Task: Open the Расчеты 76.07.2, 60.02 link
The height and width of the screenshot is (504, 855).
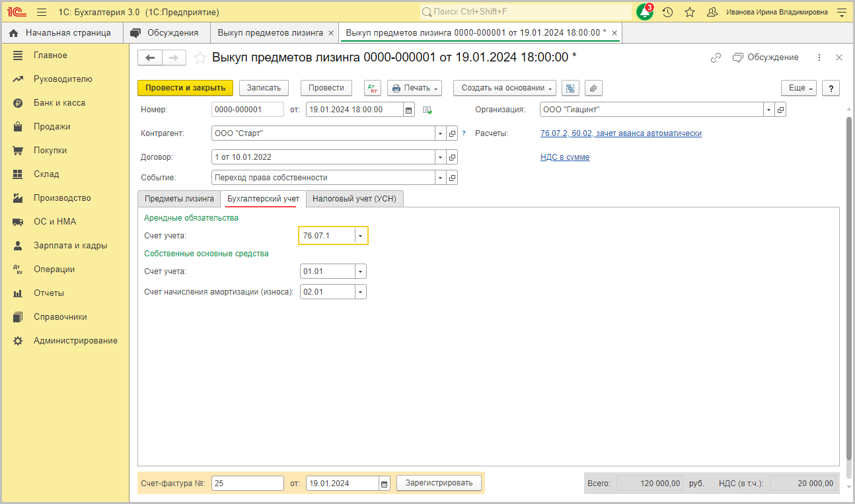Action: [x=621, y=133]
